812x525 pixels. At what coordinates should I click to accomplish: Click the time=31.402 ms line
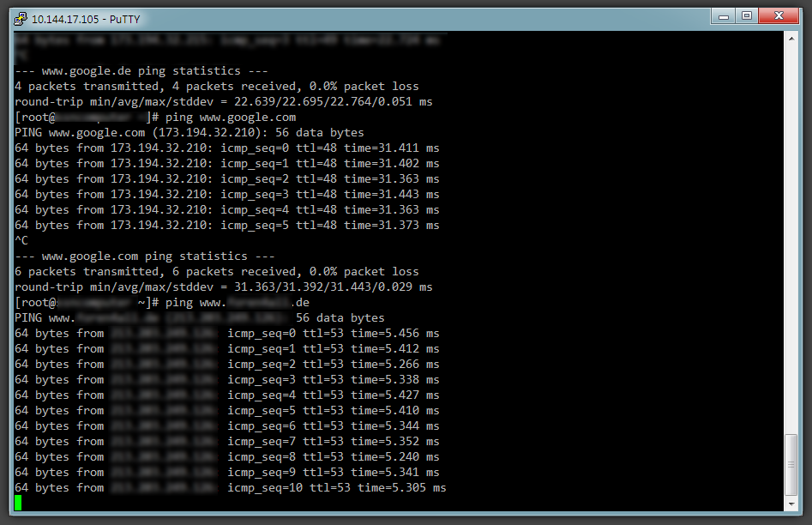(227, 164)
